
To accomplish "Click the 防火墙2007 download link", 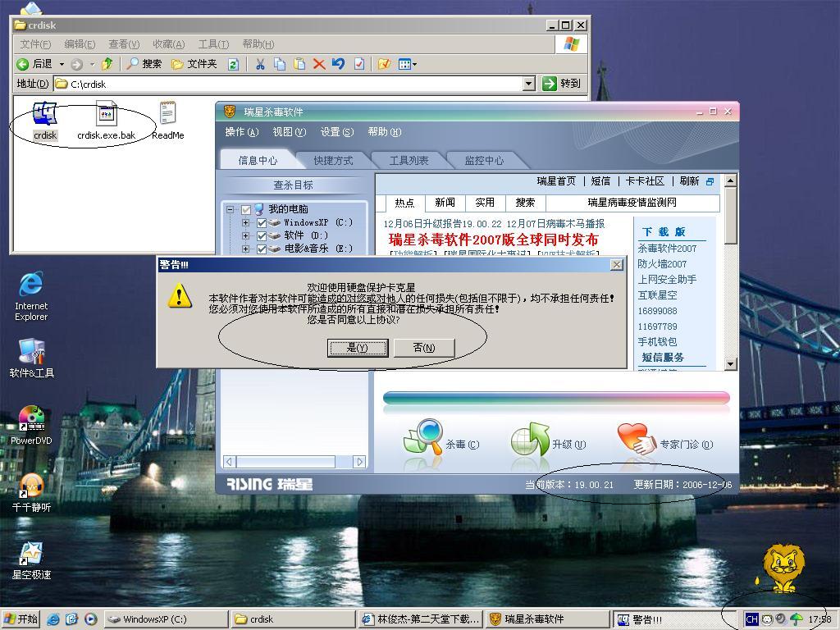I will point(662,263).
